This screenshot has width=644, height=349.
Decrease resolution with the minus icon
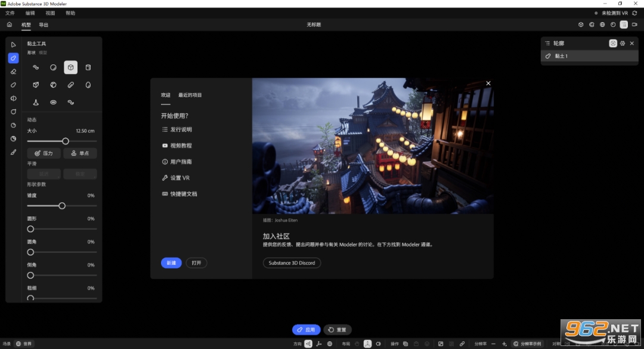493,344
